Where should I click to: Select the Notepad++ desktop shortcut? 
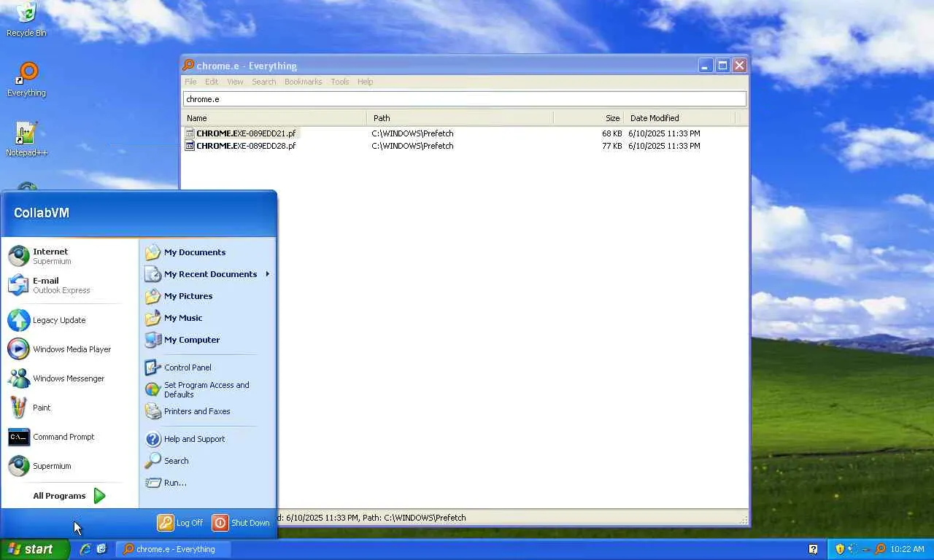[26, 139]
